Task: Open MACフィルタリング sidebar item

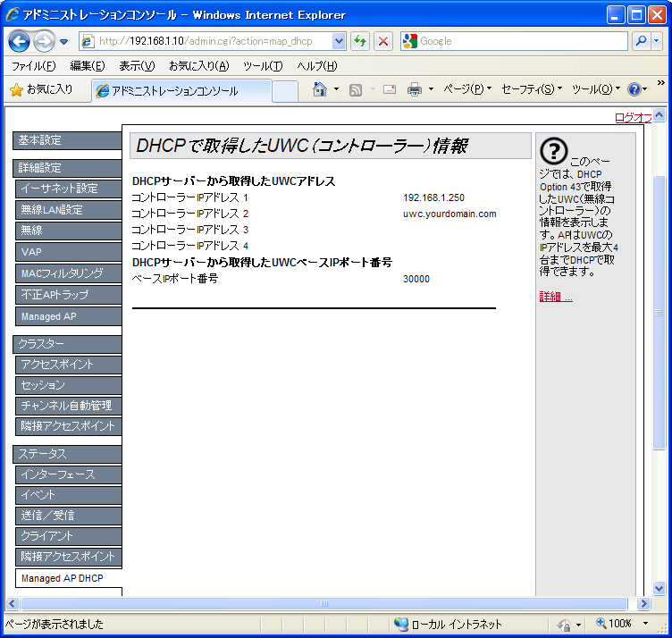Action: click(69, 273)
